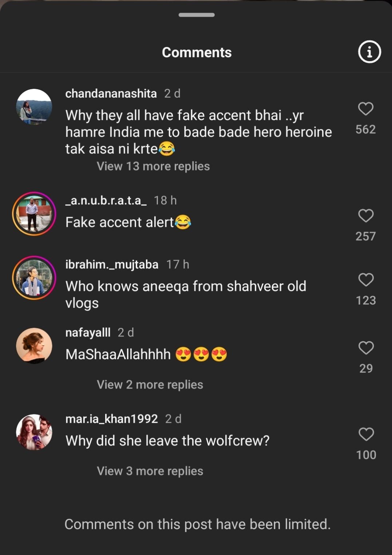The image size is (392, 555).
Task: Expand "View 2 more replies"
Action: (x=150, y=385)
